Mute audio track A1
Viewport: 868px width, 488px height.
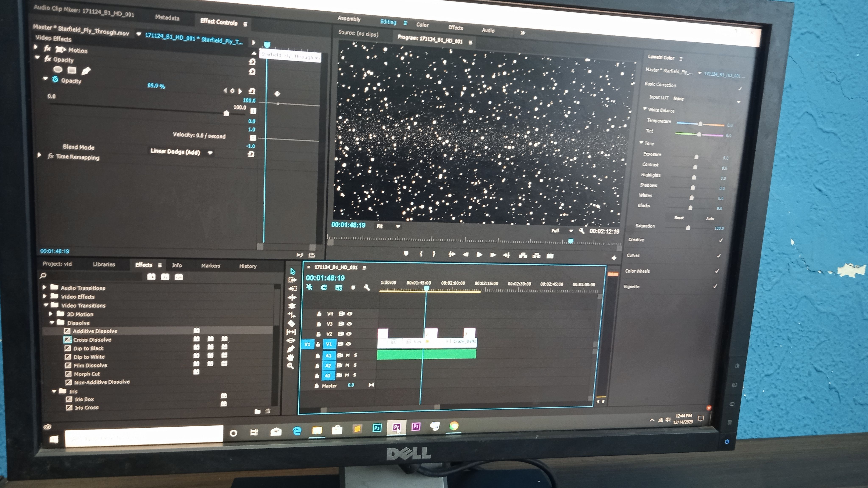(347, 355)
